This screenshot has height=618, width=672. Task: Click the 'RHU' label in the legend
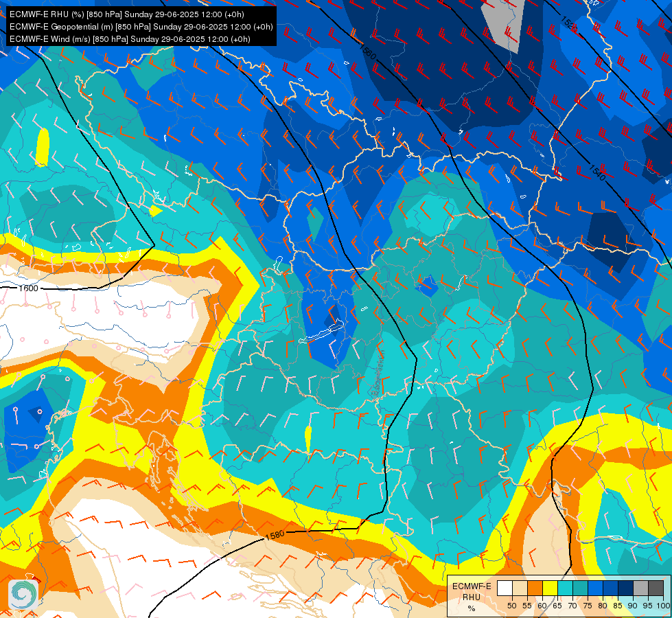click(472, 597)
